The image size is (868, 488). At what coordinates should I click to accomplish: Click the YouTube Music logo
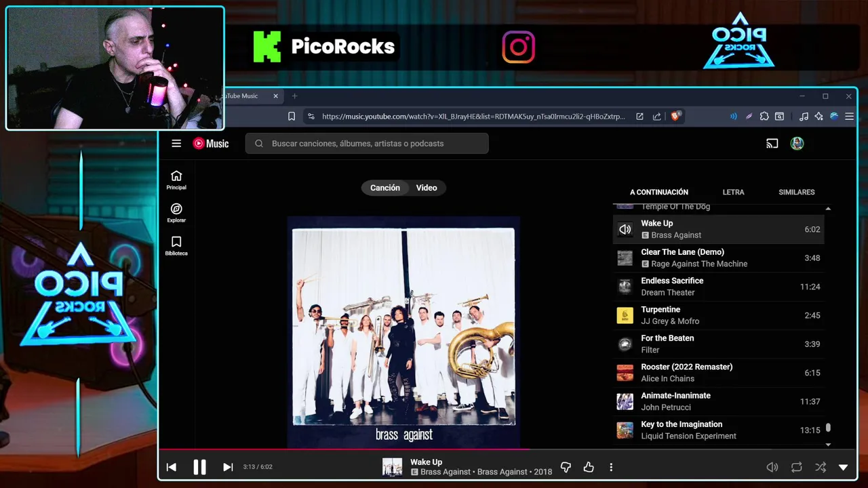(211, 143)
